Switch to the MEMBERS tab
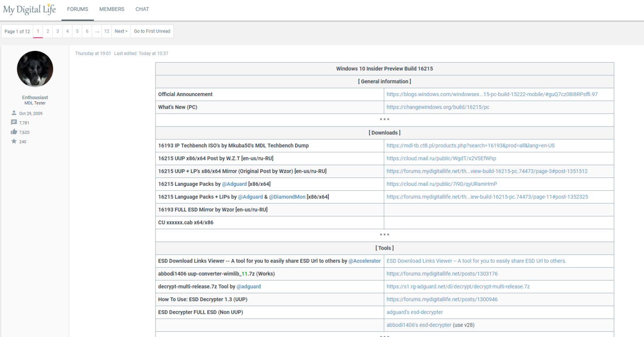Image resolution: width=644 pixels, height=337 pixels. coord(112,9)
